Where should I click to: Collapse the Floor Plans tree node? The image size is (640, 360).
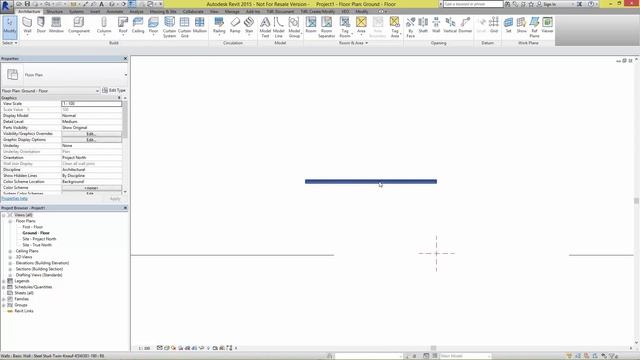pyautogui.click(x=10, y=221)
